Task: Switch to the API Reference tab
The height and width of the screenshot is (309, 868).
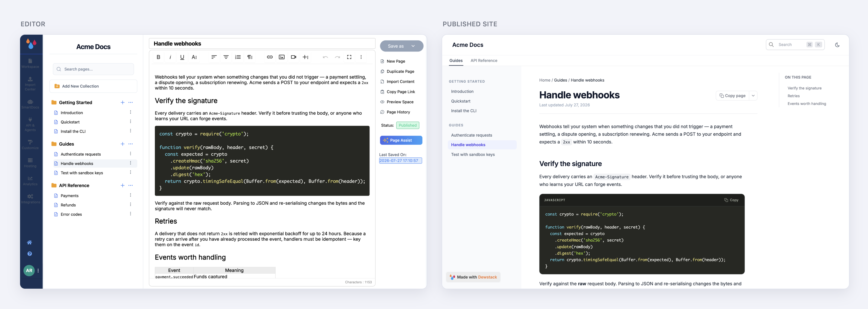Action: click(484, 61)
